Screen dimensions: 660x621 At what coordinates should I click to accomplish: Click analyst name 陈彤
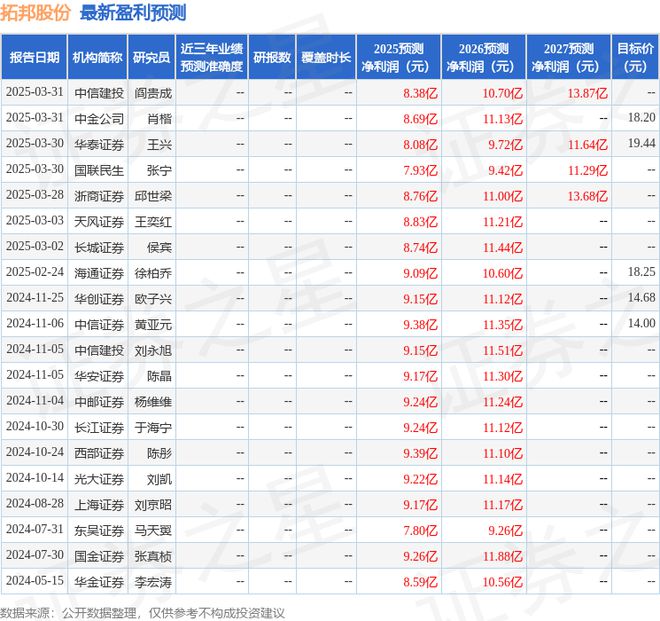click(160, 453)
